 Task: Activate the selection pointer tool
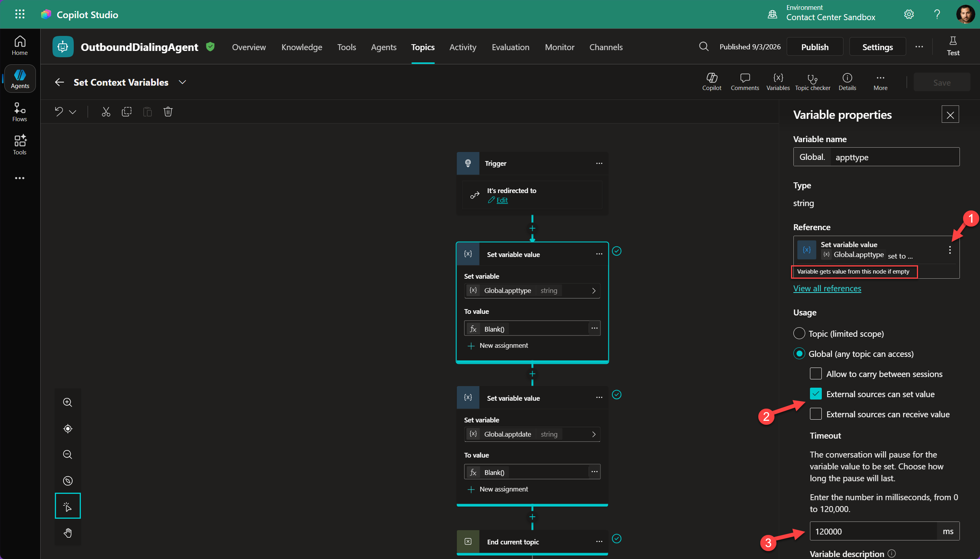pos(68,506)
